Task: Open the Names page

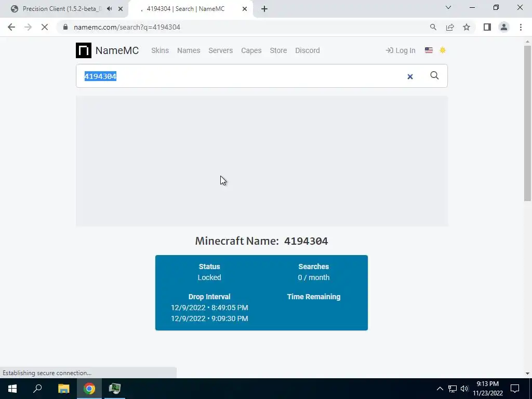Action: pyautogui.click(x=189, y=50)
